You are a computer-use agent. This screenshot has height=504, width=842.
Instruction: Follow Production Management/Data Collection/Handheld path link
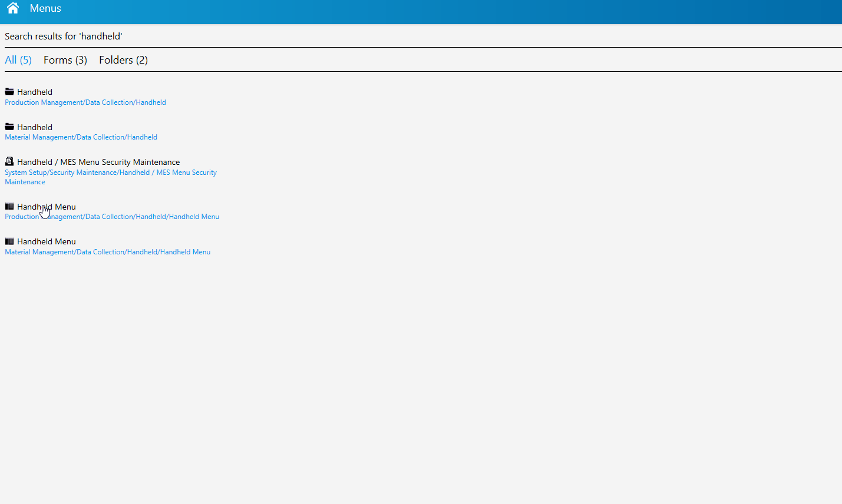(x=85, y=102)
